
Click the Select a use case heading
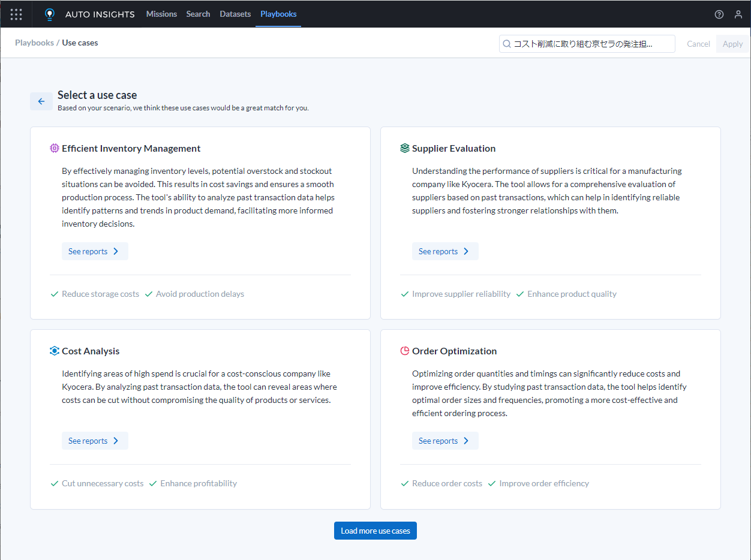coord(97,95)
